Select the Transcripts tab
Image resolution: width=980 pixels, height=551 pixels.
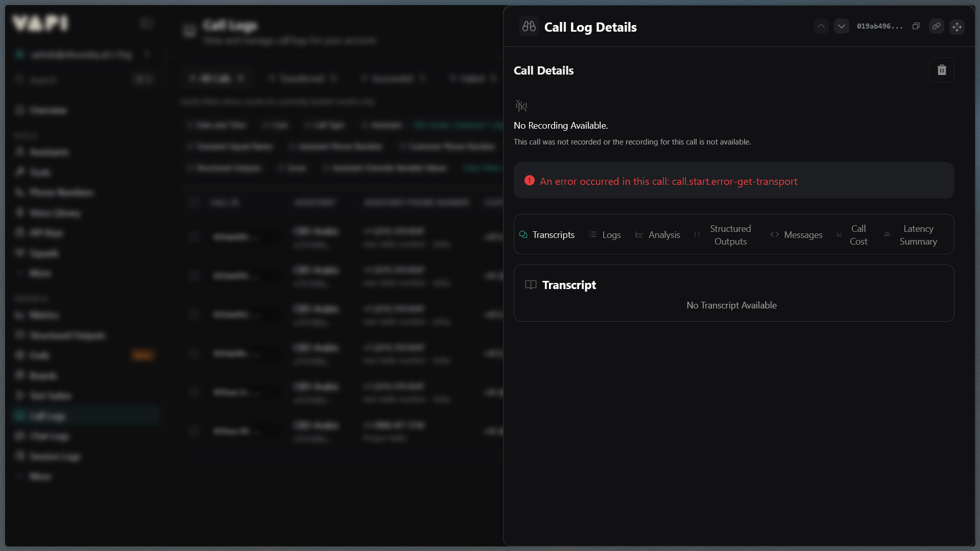(547, 234)
